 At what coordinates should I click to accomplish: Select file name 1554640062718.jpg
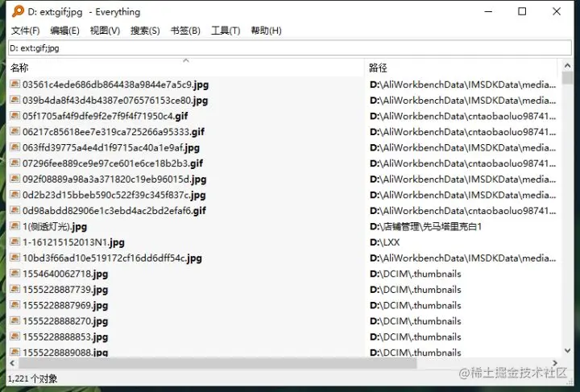pyautogui.click(x=65, y=274)
